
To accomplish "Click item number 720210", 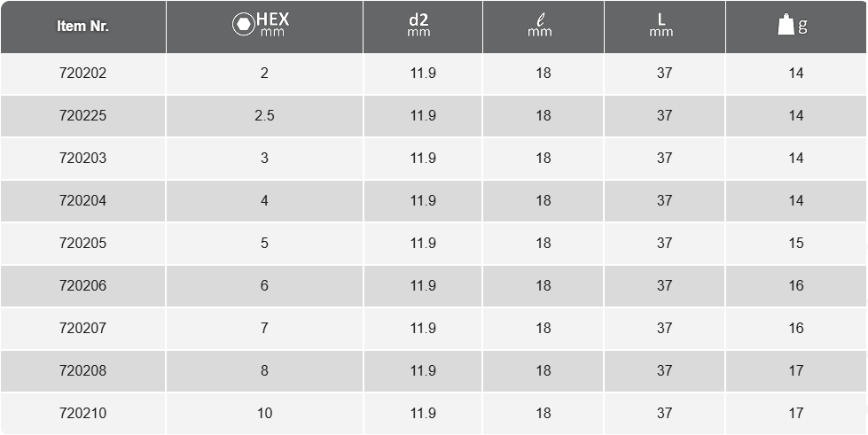I will pos(83,413).
